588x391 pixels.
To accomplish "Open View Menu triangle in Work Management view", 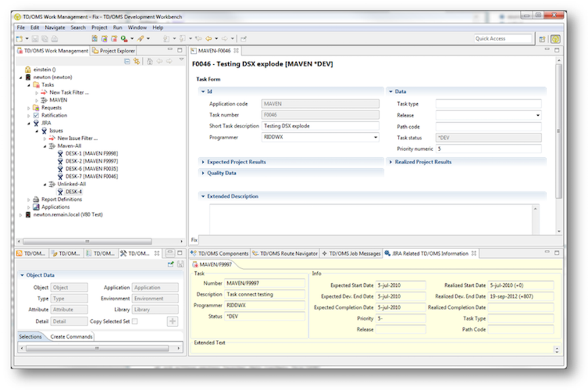I will click(182, 59).
